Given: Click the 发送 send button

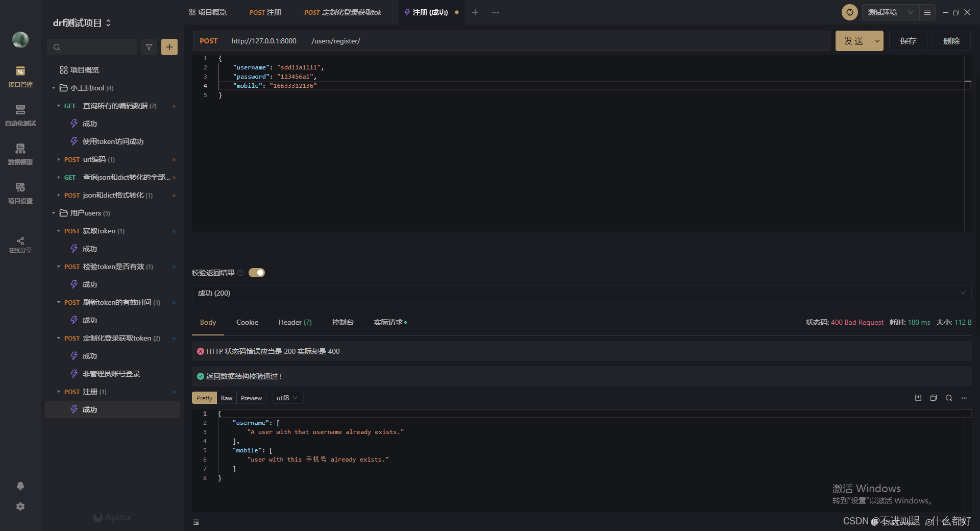Looking at the screenshot, I should (x=853, y=41).
